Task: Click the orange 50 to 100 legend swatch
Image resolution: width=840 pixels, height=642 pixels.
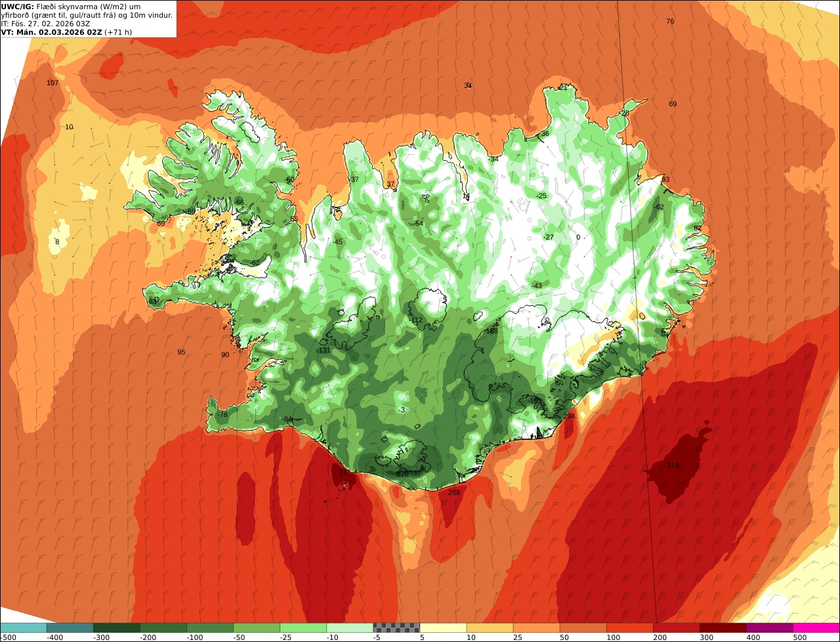Action: 583,628
